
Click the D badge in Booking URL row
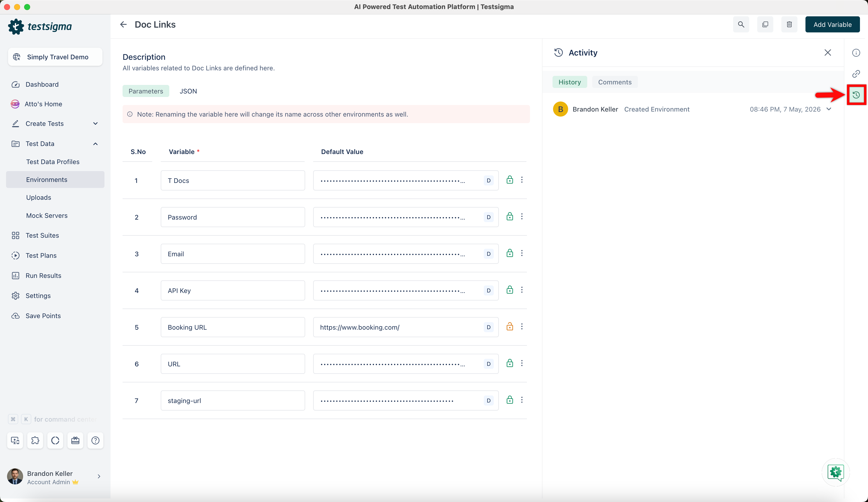tap(489, 327)
